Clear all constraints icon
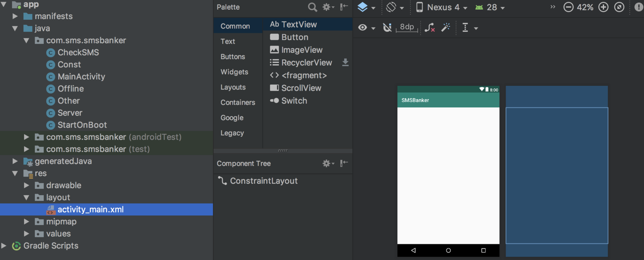Image resolution: width=644 pixels, height=260 pixels. point(429,27)
